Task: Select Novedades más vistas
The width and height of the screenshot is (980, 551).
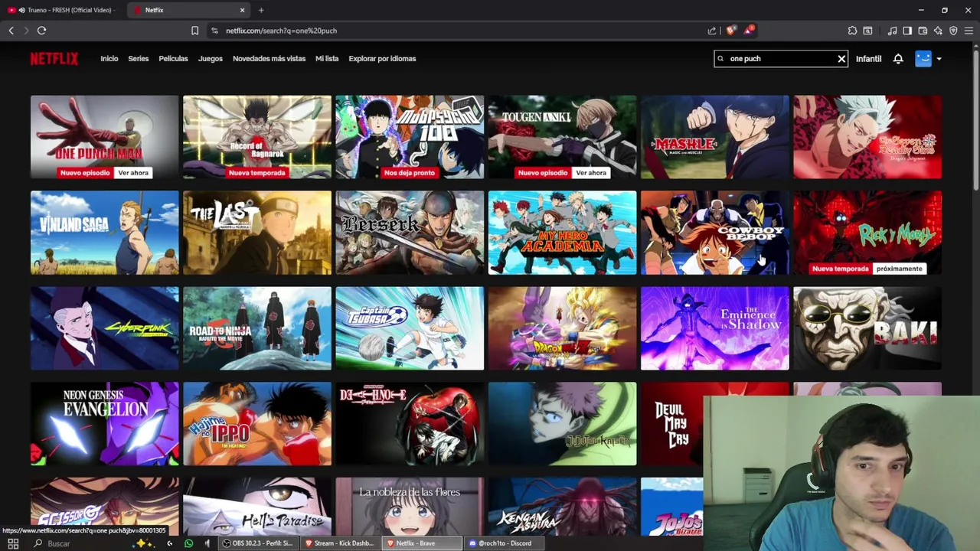Action: tap(269, 59)
